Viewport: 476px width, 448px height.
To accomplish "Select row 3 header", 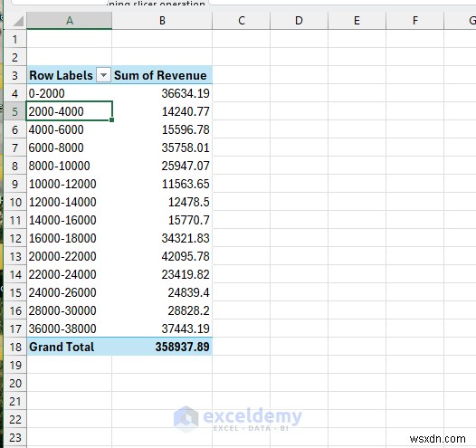I will (15, 75).
